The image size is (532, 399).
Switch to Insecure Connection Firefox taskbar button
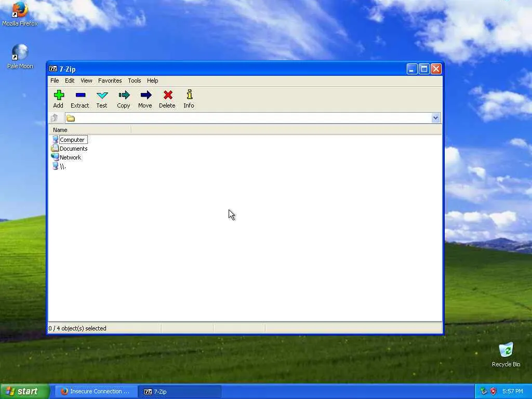click(96, 391)
